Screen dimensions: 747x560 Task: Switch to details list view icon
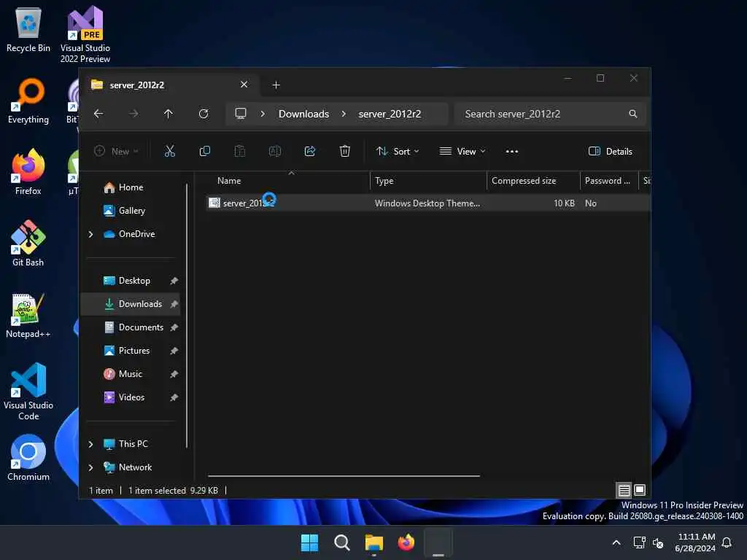coord(624,490)
